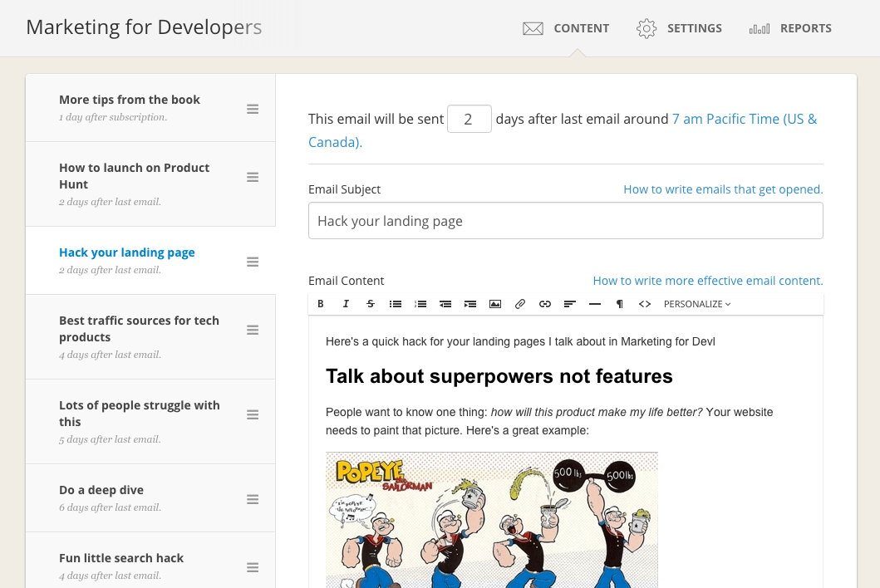Apply italic formatting to email content

tap(346, 304)
